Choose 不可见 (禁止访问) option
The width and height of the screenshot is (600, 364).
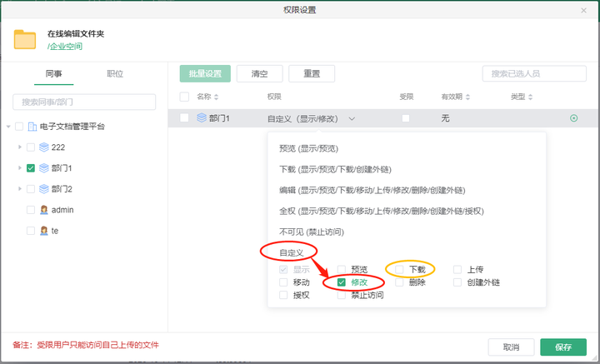click(312, 232)
